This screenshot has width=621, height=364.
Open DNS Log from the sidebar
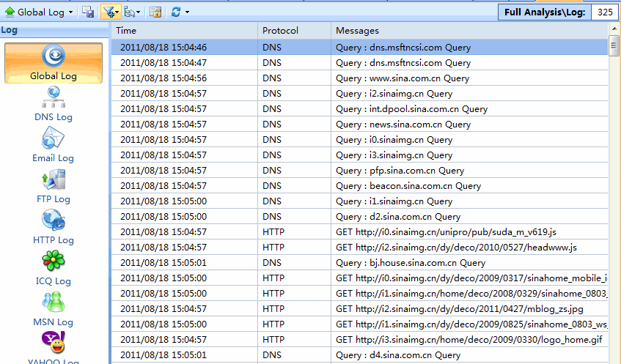54,105
